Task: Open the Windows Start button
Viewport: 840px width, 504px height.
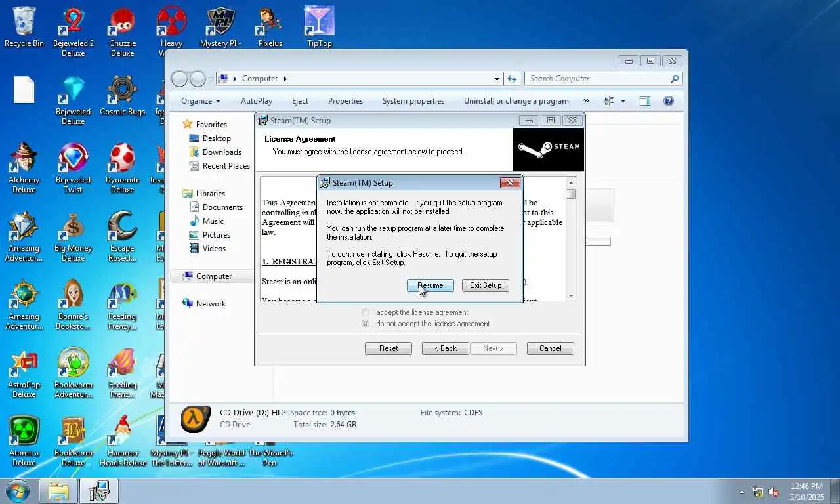Action: [17, 491]
